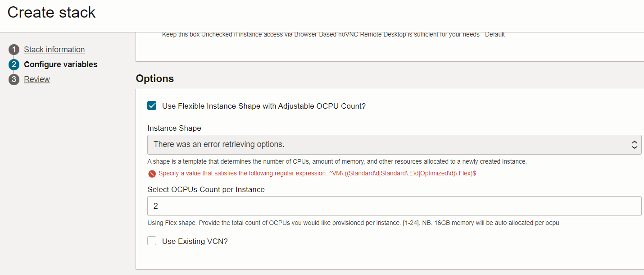Click the checkmark inside the flexible shape checkbox
Screen dimensions: 644x275
point(152,105)
